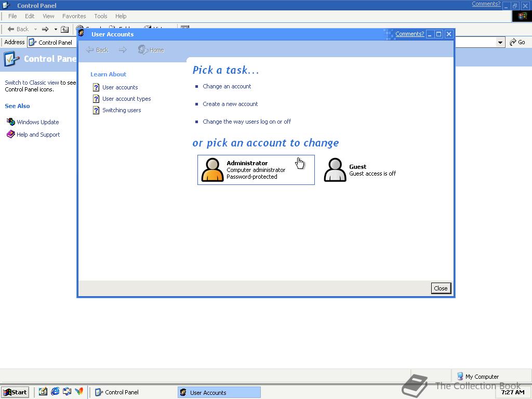
Task: Click the first quick launch icon beside Start
Action: pyautogui.click(x=43, y=392)
